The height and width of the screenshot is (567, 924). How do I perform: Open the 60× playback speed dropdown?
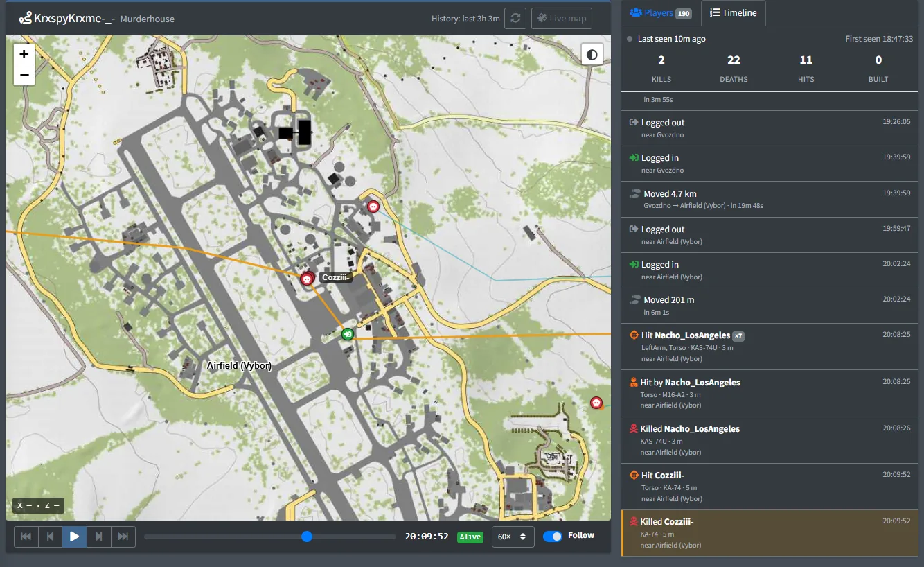coord(513,537)
